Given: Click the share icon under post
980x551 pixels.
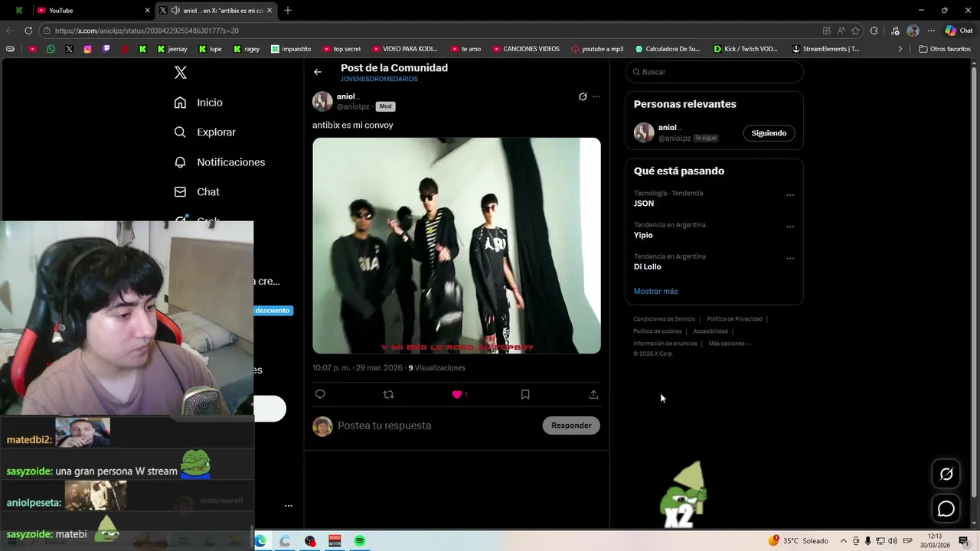Looking at the screenshot, I should pyautogui.click(x=593, y=394).
